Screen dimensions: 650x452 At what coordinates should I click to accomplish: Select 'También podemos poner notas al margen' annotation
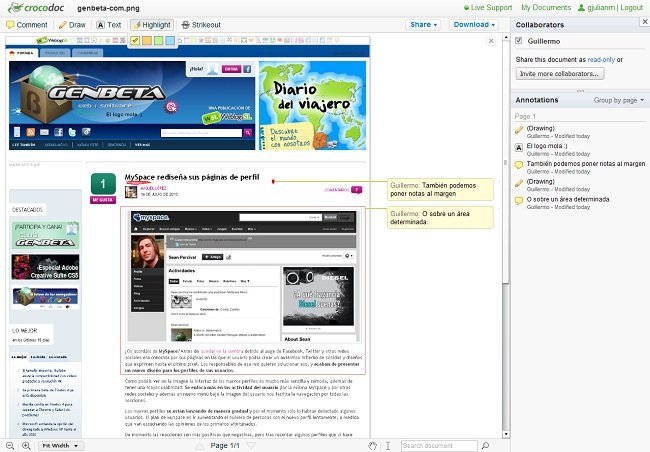[x=580, y=167]
